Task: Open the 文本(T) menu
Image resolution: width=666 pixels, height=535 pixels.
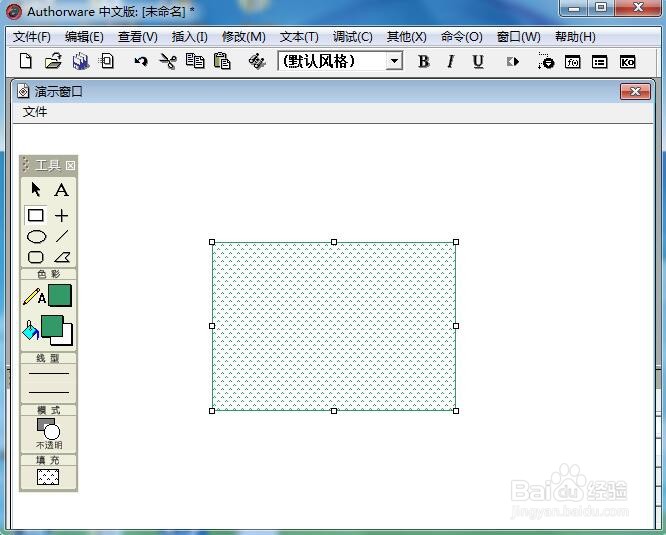Action: (299, 37)
